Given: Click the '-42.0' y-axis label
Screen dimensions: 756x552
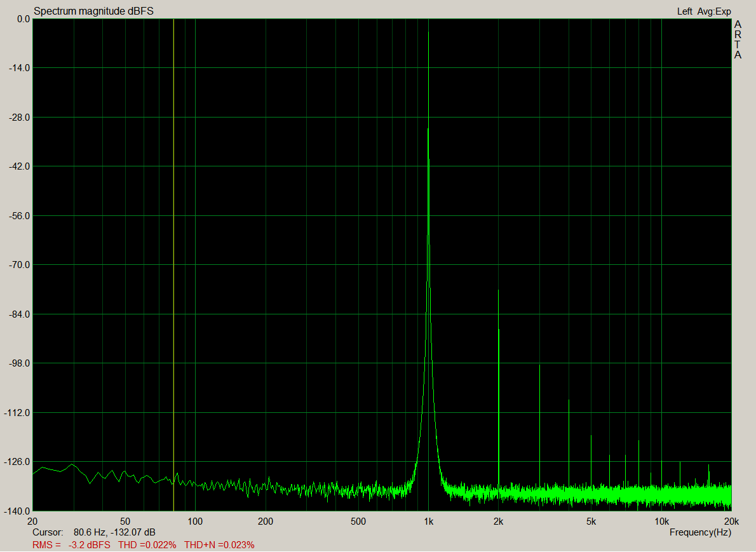Looking at the screenshot, I should [x=19, y=166].
